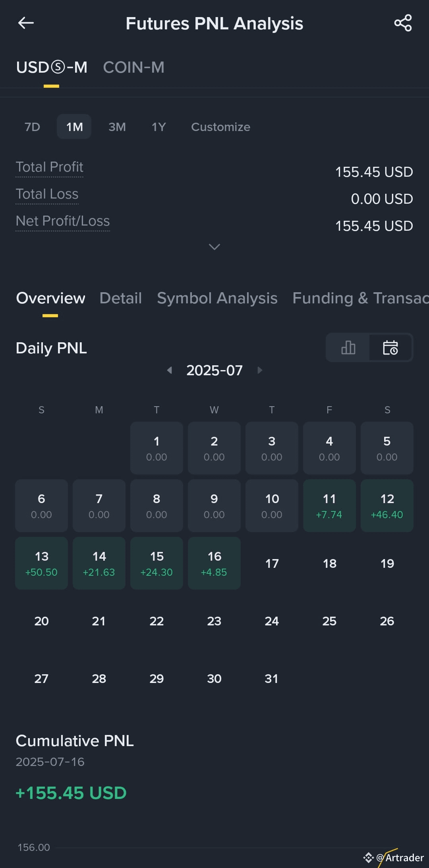Expand the profit summary chevron
429x868 pixels.
[x=214, y=247]
